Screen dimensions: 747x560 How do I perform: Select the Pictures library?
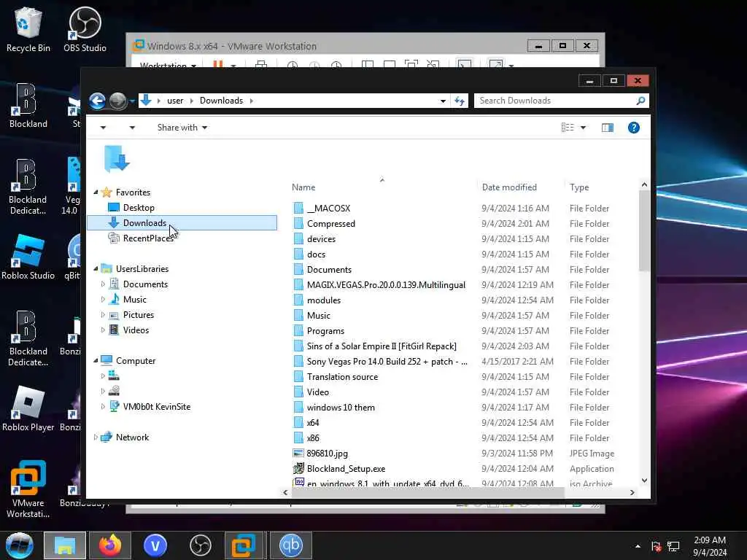click(x=139, y=315)
